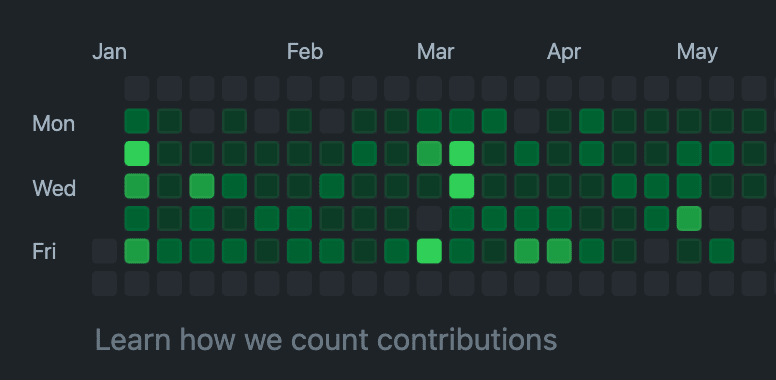
Task: Select the medium green Tuesday cell under Mar
Action: tap(429, 153)
